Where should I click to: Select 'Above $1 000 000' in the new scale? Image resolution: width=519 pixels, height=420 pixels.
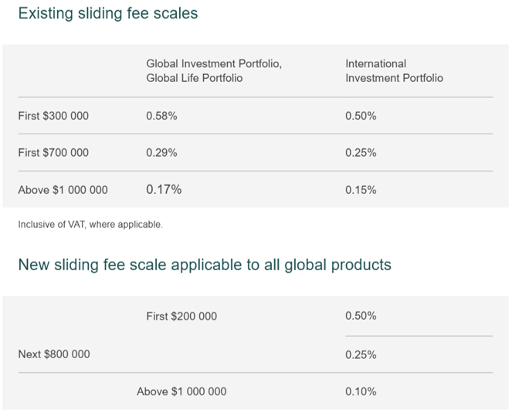pyautogui.click(x=181, y=391)
